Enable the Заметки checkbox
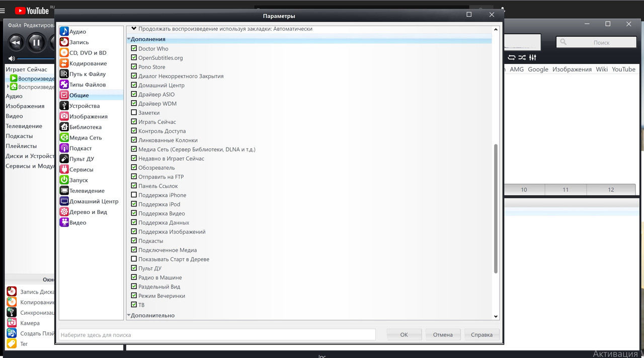This screenshot has width=644, height=358. pyautogui.click(x=134, y=113)
